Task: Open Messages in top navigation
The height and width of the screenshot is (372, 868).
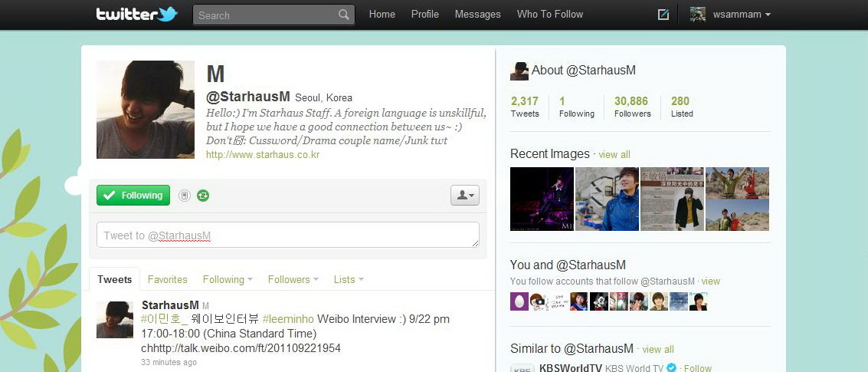Action: pyautogui.click(x=478, y=15)
